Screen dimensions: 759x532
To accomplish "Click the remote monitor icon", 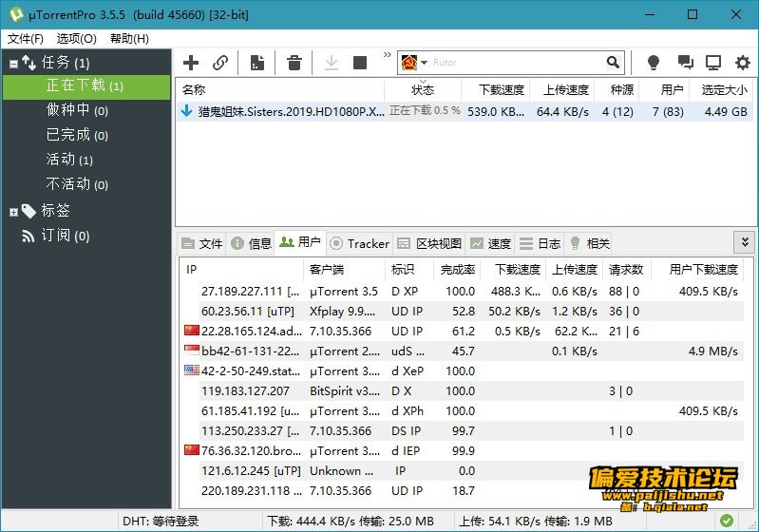I will (x=713, y=63).
